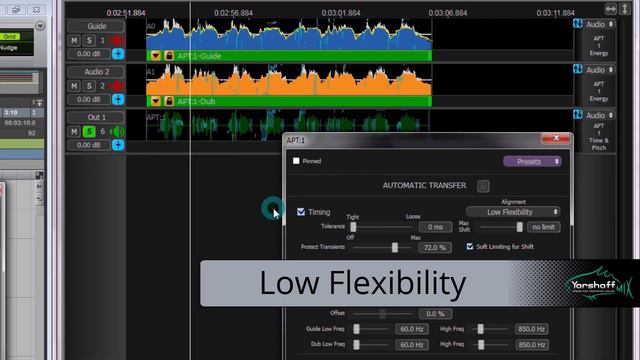Click the Tolerance 0 ms value field
Viewport: 640px width, 360px height.
click(x=436, y=227)
